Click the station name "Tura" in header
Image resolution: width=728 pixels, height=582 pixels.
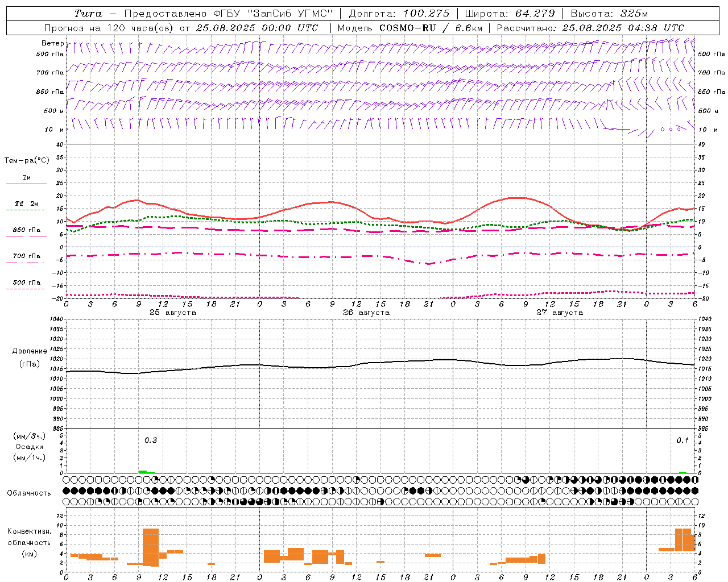point(88,14)
